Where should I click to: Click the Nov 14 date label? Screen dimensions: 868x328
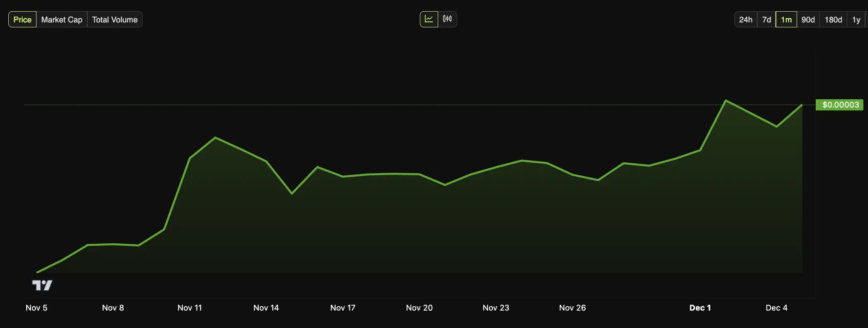pyautogui.click(x=266, y=308)
